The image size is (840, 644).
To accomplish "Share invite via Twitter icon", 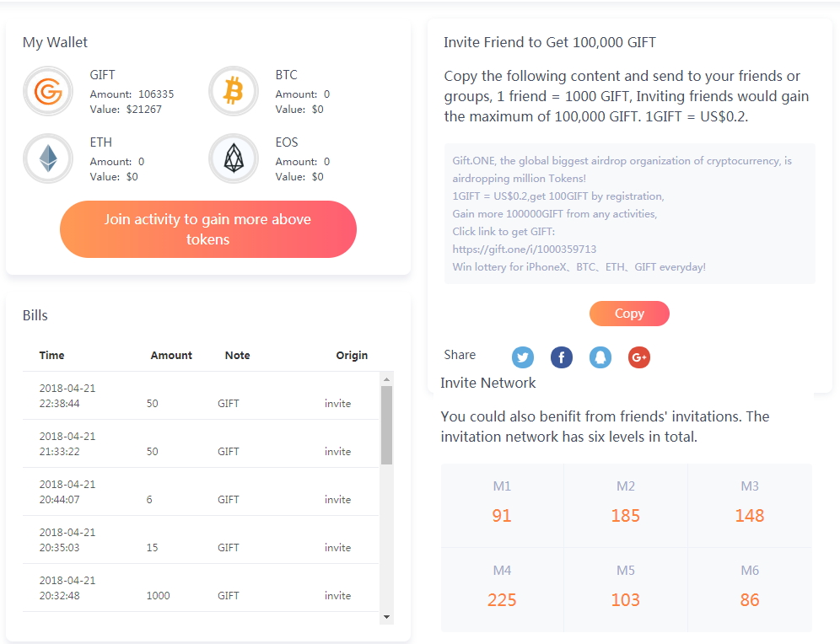I will click(523, 357).
